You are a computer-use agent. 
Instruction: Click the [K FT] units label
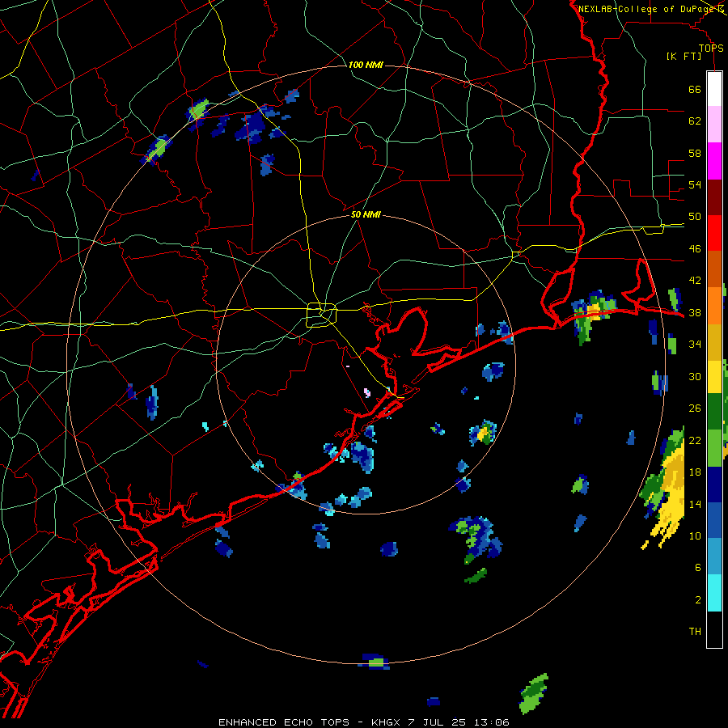pos(684,56)
